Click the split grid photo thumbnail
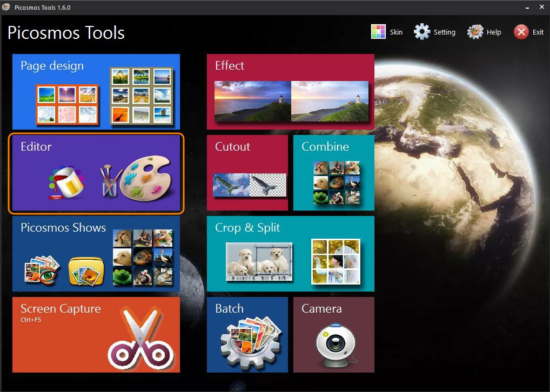The height and width of the screenshot is (392, 550). click(x=336, y=262)
